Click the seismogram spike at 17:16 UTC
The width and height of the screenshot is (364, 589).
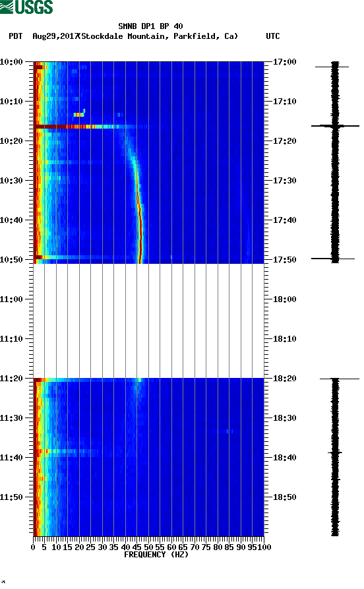click(335, 126)
